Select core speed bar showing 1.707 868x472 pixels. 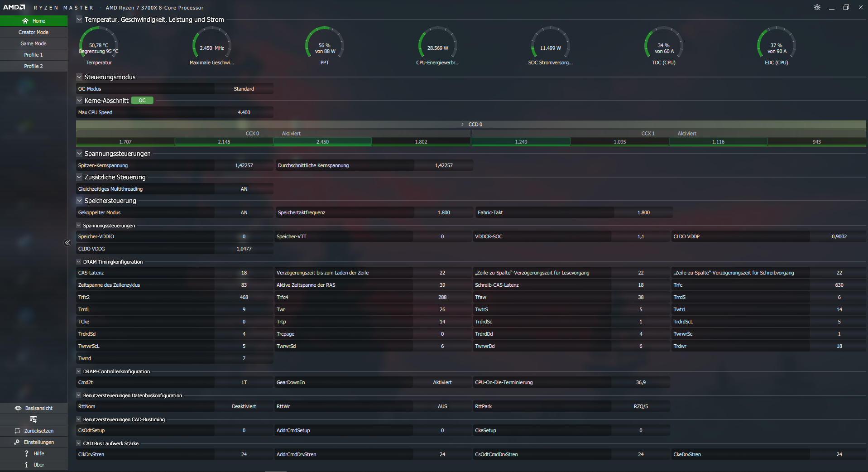point(125,142)
